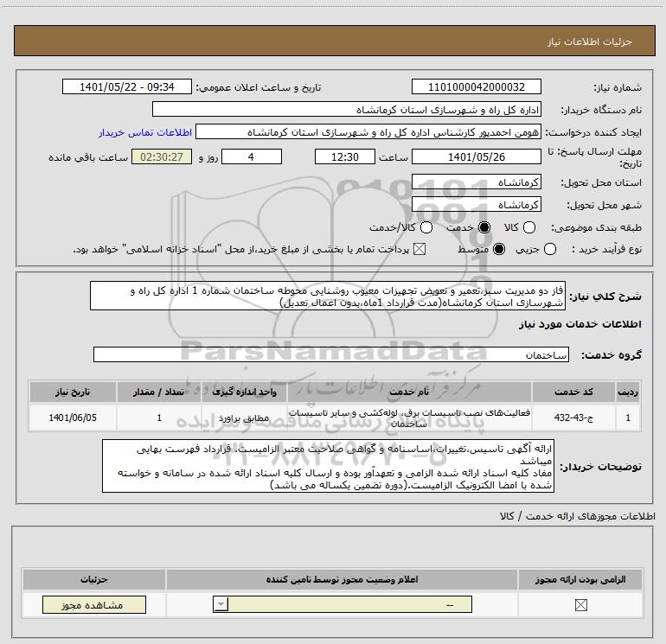Image resolution: width=666 pixels, height=644 pixels.
Task: Click the quantity cell in service row 1
Action: coord(159,418)
